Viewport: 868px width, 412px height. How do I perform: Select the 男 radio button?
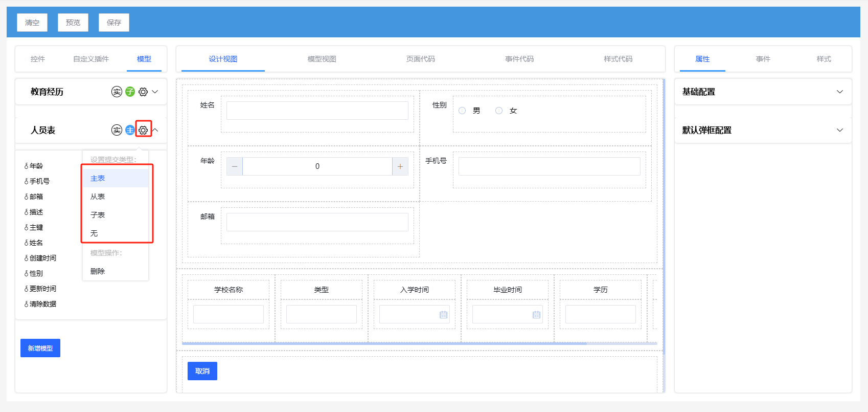tap(462, 111)
